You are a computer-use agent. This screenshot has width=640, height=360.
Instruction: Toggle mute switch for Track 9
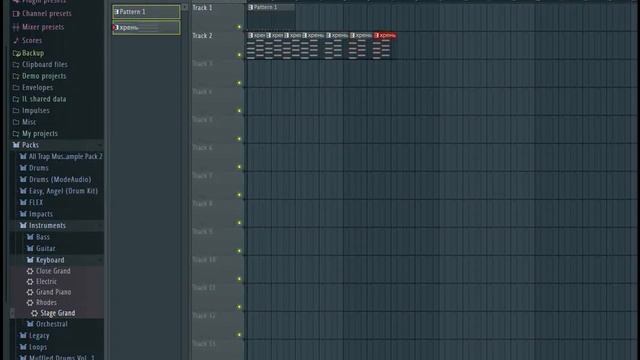pyautogui.click(x=239, y=251)
